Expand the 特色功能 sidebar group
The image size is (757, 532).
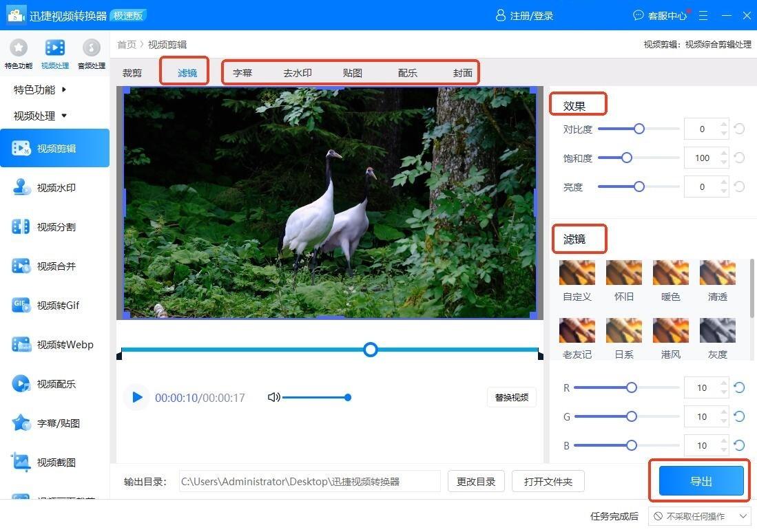tap(41, 89)
